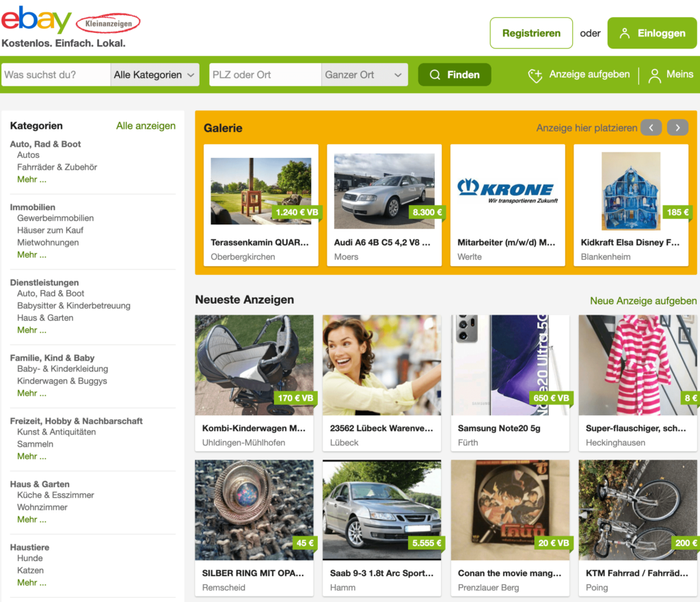Open the Immobilien category heading

(x=33, y=207)
